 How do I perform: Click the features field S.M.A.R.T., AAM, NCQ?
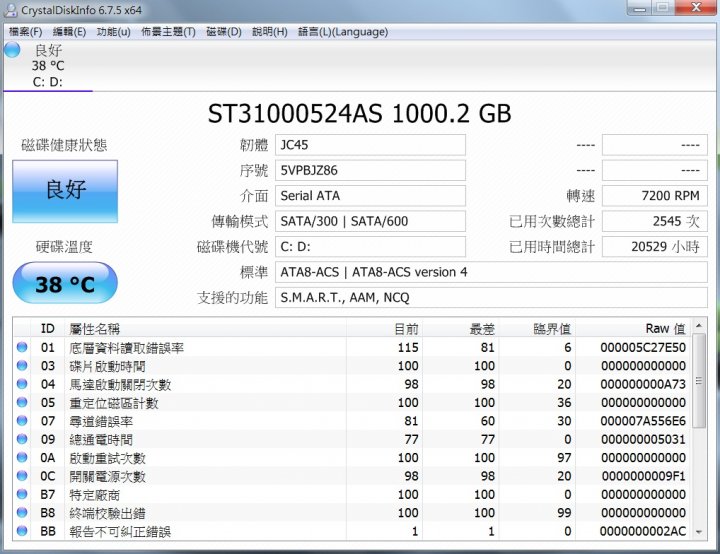[x=491, y=298]
